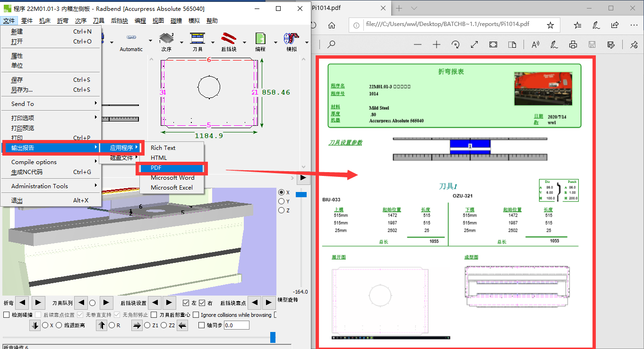Enable the 检测碰撞 collision check checkbox
Image resolution: width=644 pixels, height=349 pixels.
tap(7, 315)
